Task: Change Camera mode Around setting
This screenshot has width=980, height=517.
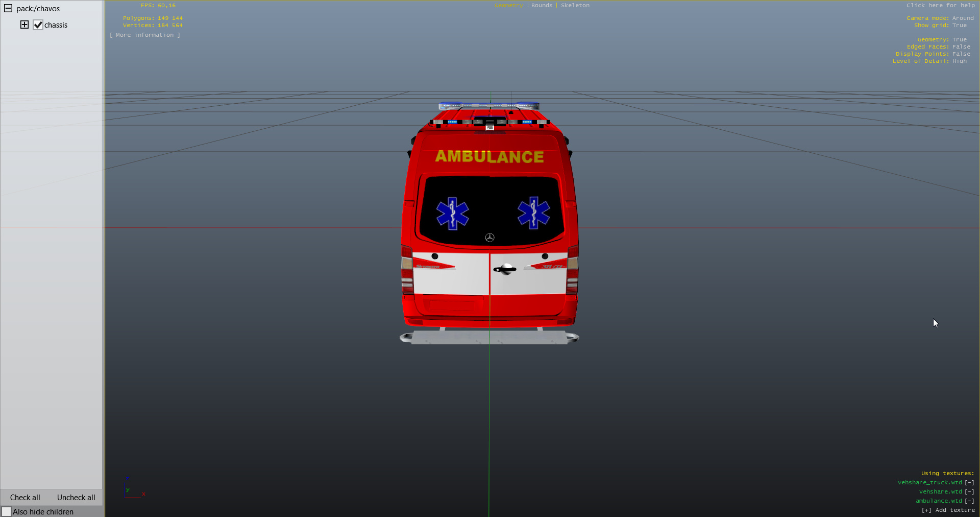Action: [x=963, y=18]
